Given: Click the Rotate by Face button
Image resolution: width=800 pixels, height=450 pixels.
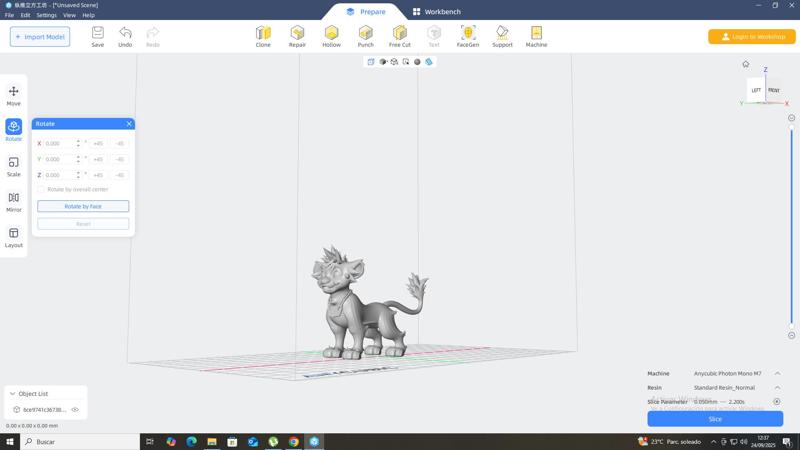Looking at the screenshot, I should pyautogui.click(x=83, y=206).
